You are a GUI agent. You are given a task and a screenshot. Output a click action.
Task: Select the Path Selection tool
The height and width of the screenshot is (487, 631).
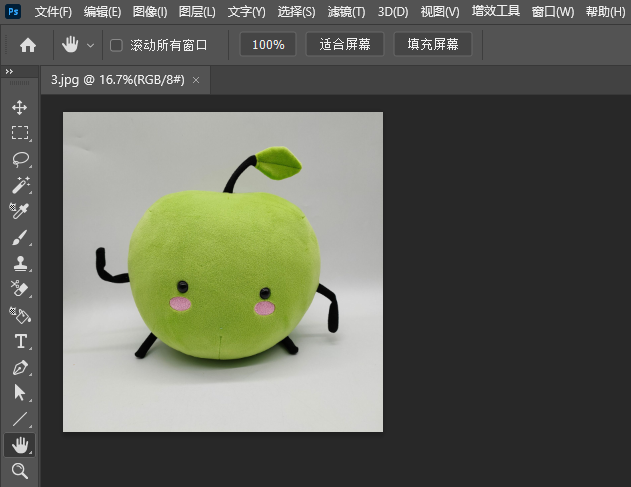19,392
